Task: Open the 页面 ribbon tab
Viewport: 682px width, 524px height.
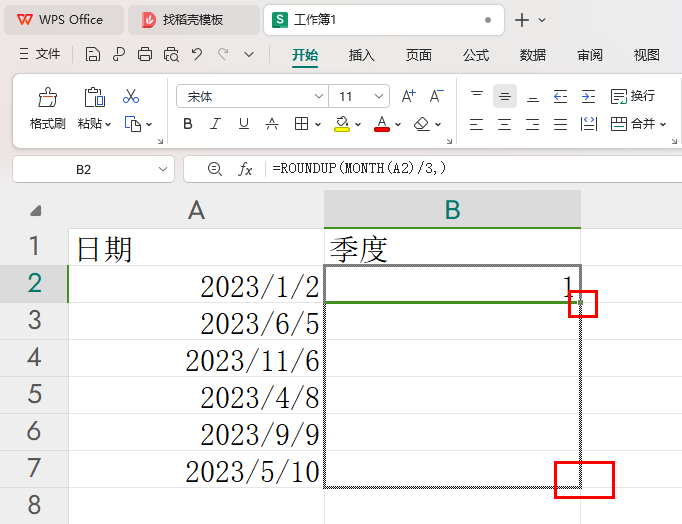Action: [418, 55]
